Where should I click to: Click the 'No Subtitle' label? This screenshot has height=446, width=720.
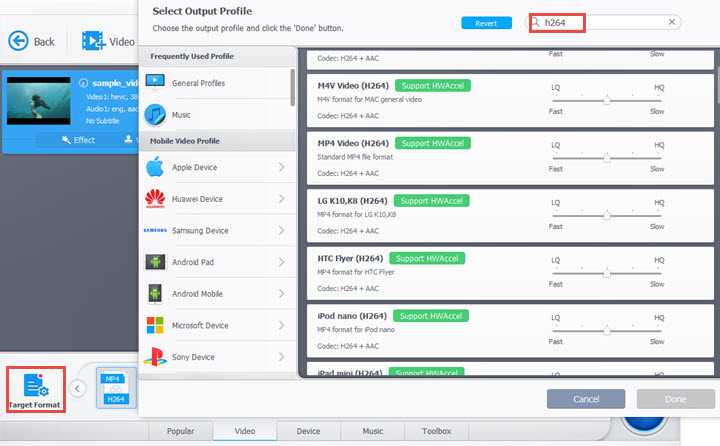click(x=102, y=121)
